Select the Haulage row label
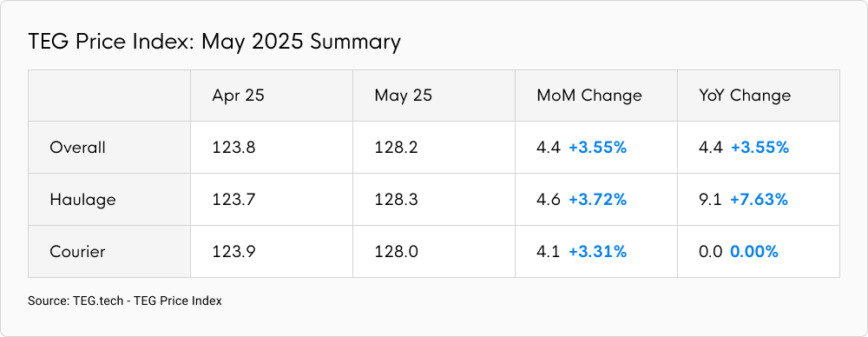 (82, 200)
